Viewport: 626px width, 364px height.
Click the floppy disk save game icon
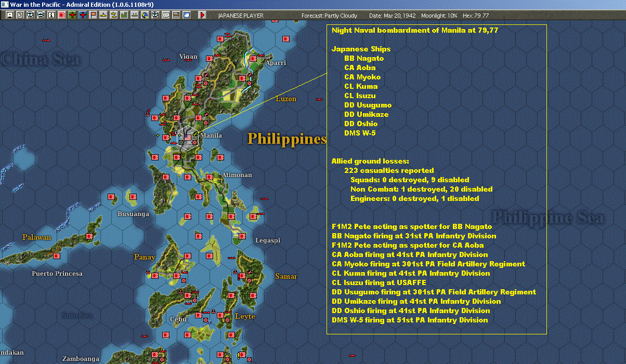(9, 15)
